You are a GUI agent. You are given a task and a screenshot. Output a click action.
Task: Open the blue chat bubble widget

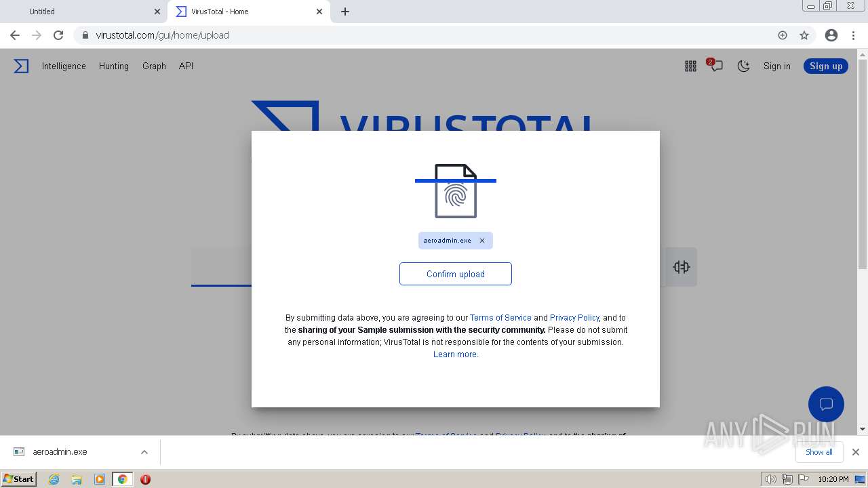tap(826, 405)
